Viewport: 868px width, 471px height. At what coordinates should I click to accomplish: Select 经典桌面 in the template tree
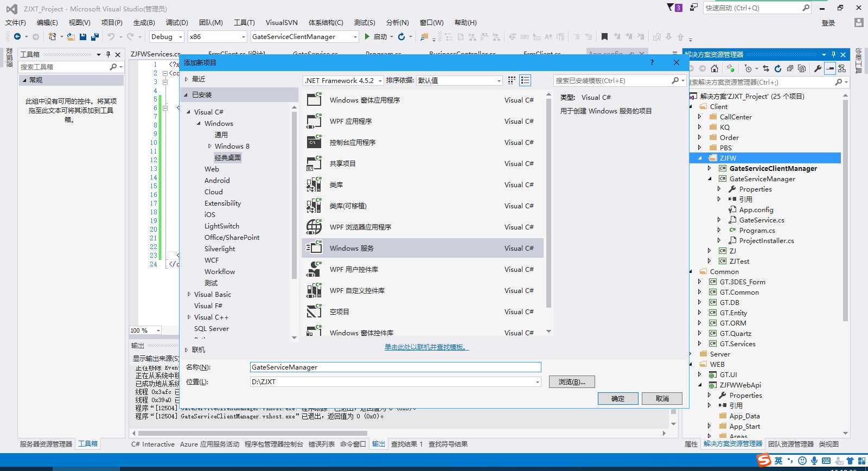tap(228, 157)
